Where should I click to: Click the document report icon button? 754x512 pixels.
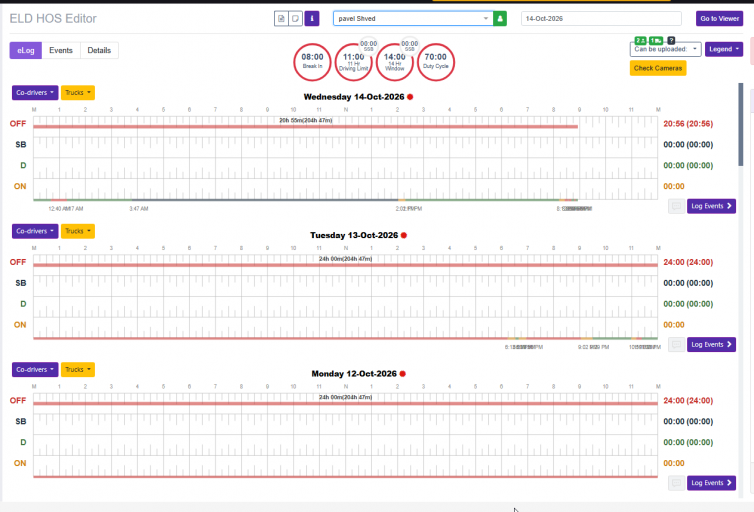(x=281, y=19)
